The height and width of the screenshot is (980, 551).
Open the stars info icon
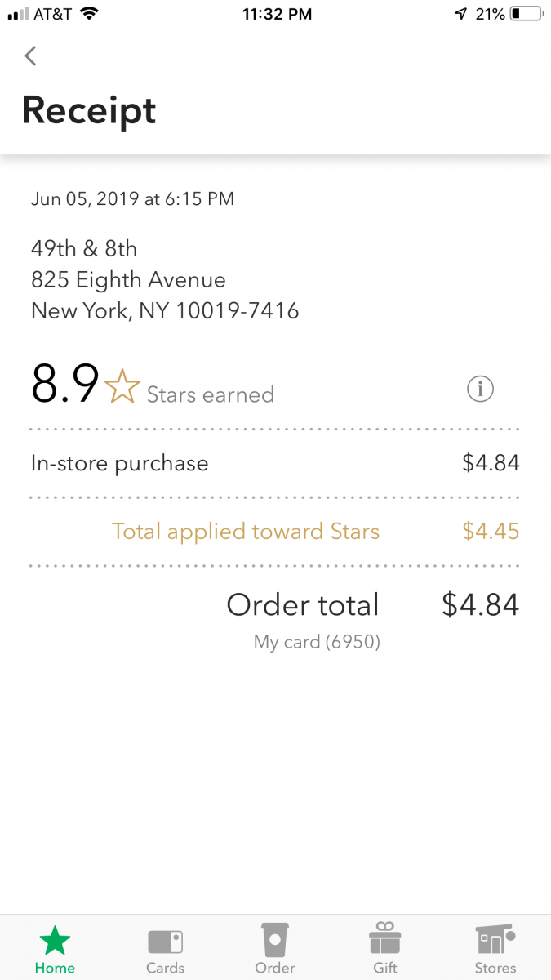pyautogui.click(x=480, y=390)
